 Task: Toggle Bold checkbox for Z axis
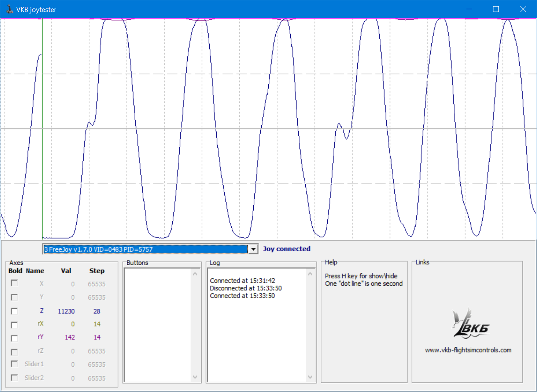[x=14, y=311]
